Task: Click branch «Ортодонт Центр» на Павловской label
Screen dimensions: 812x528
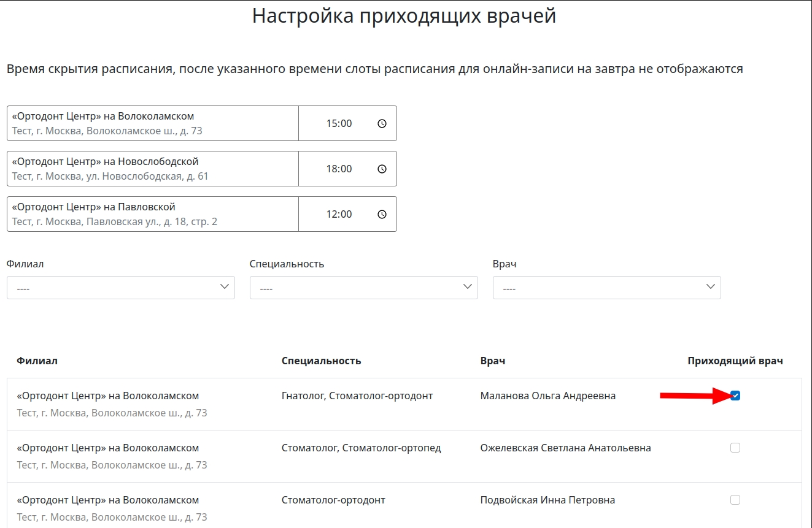Action: [93, 207]
